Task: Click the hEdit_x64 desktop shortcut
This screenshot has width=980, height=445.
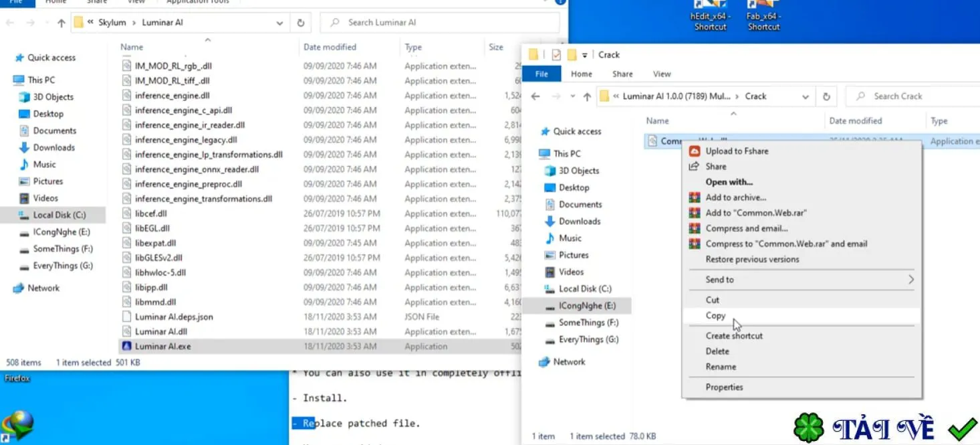Action: click(710, 16)
